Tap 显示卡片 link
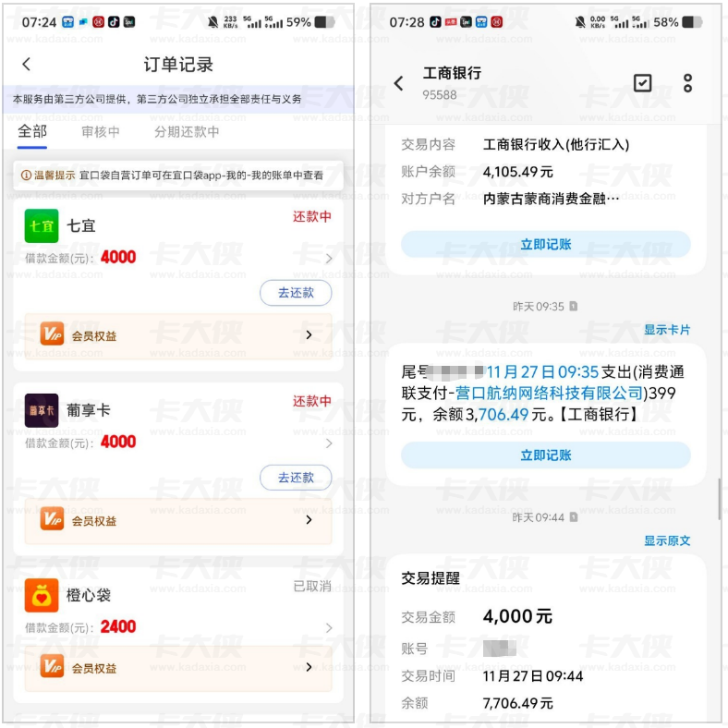Image resolution: width=728 pixels, height=728 pixels. pos(667,330)
